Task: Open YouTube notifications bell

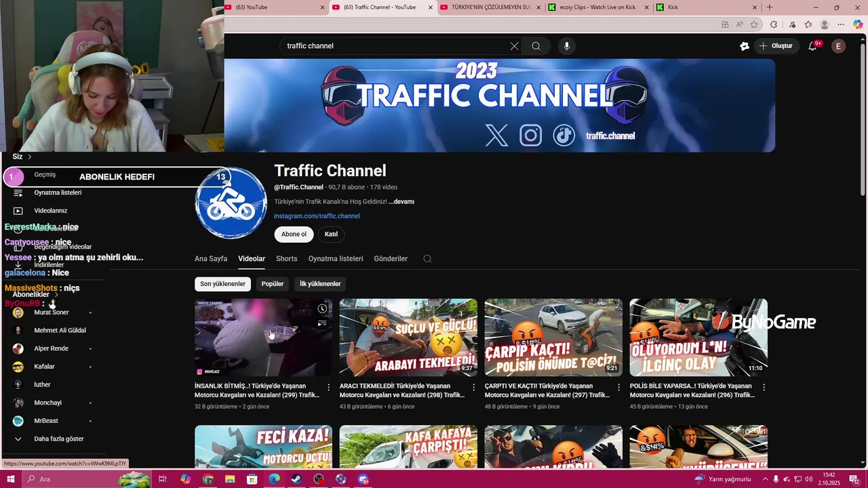Action: pyautogui.click(x=812, y=46)
